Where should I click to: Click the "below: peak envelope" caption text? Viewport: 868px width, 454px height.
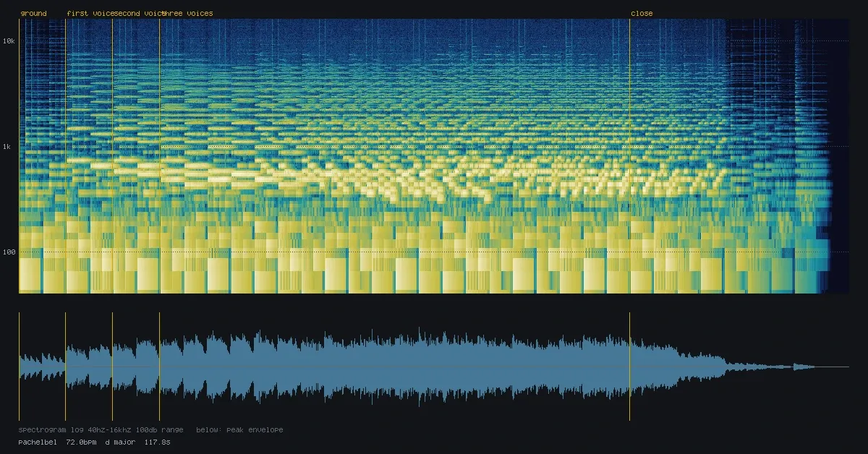coord(240,429)
